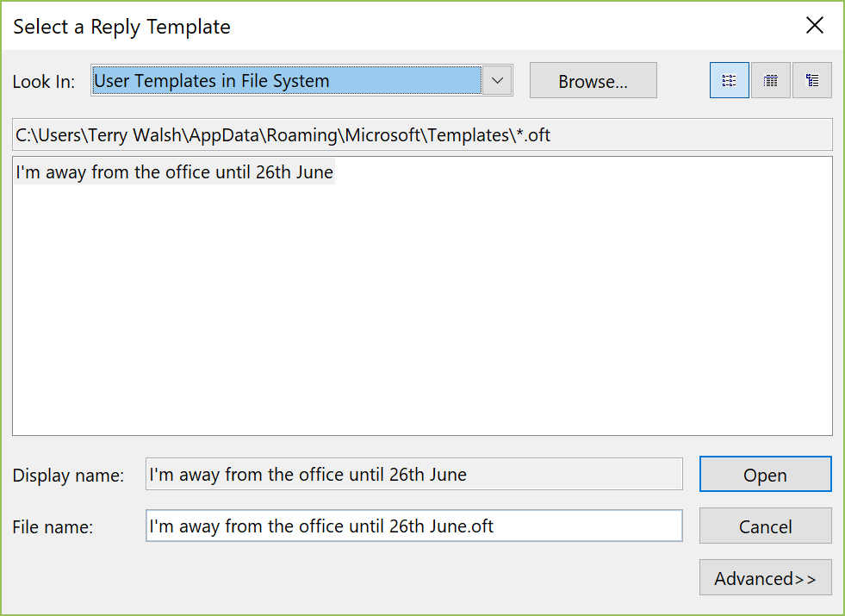Viewport: 845px width, 616px height.
Task: Switch to the small icons list view
Action: point(729,80)
